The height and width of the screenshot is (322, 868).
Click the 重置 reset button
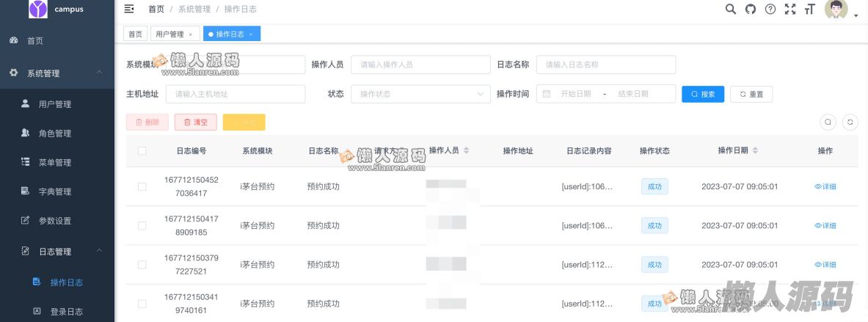pyautogui.click(x=751, y=94)
